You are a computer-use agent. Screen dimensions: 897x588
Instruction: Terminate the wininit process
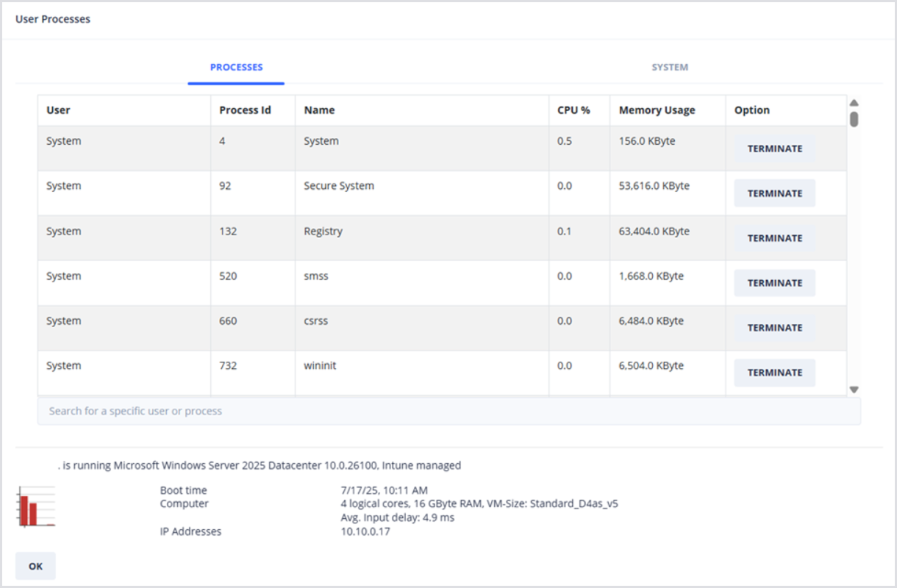(x=774, y=373)
